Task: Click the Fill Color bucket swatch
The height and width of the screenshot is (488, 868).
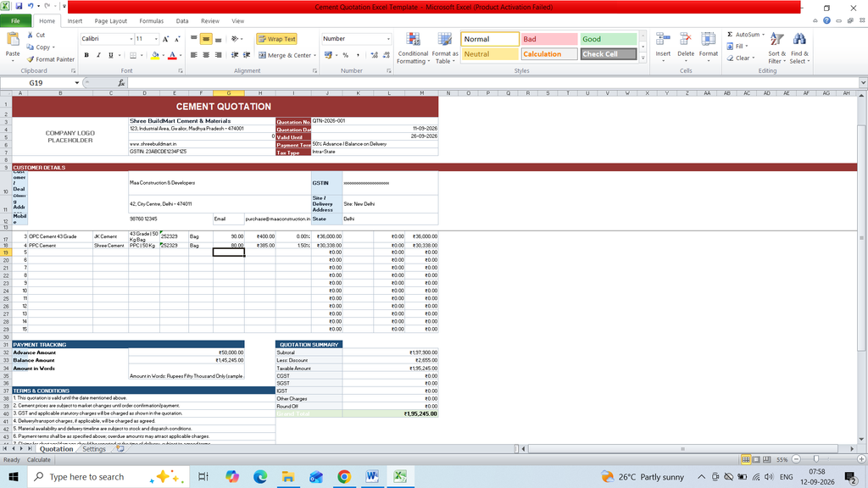Action: coord(155,55)
